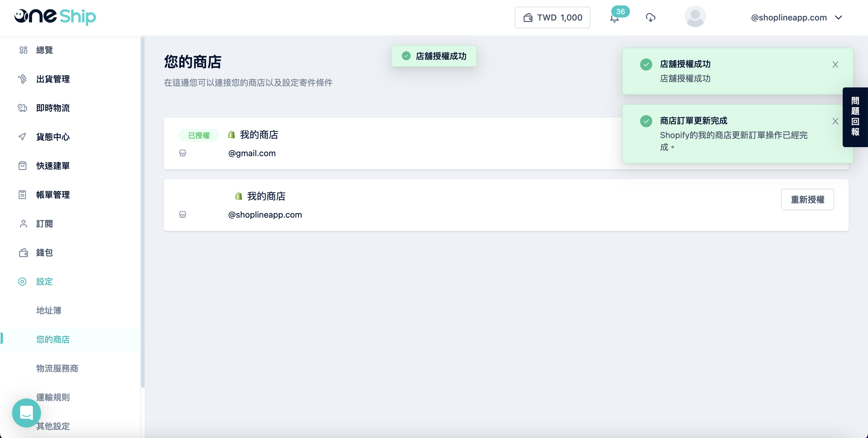Open 運輸規則 submenu item
The image size is (868, 438).
click(53, 397)
